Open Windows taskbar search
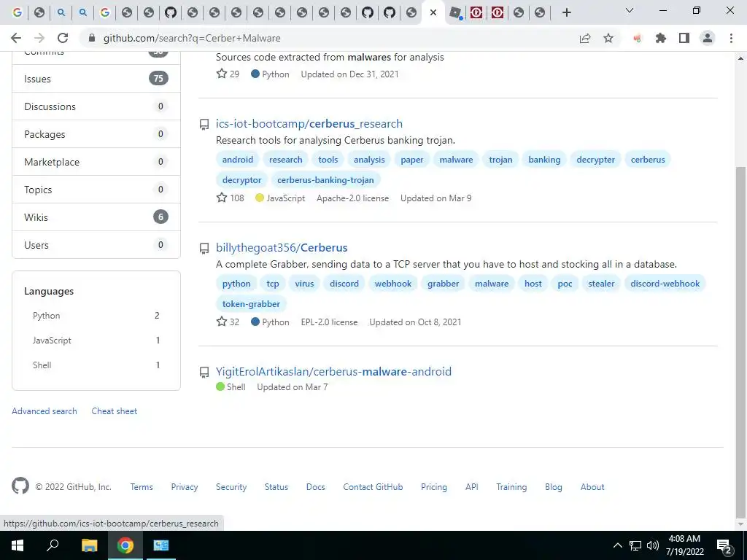The height and width of the screenshot is (560, 747). (x=53, y=545)
